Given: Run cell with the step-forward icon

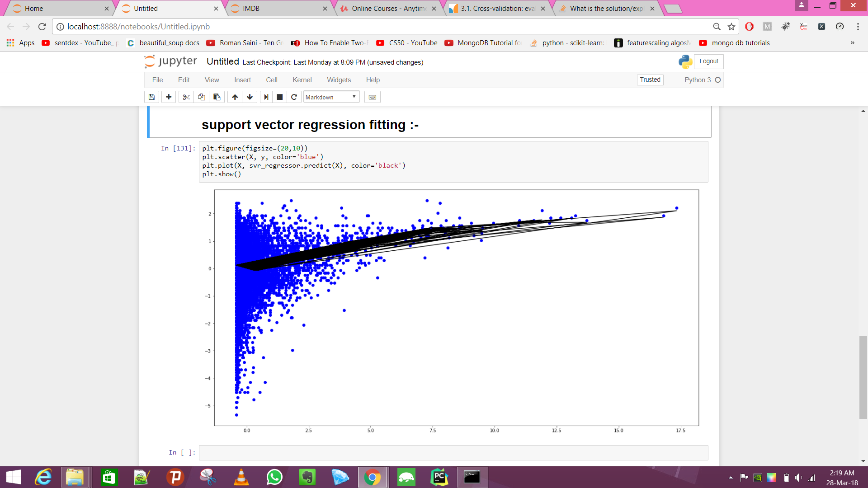Looking at the screenshot, I should click(266, 97).
